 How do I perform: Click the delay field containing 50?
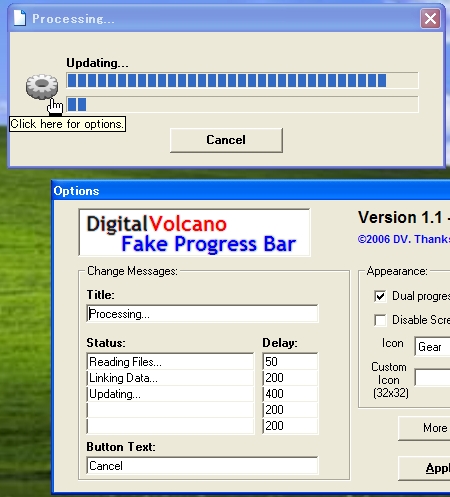pos(290,362)
